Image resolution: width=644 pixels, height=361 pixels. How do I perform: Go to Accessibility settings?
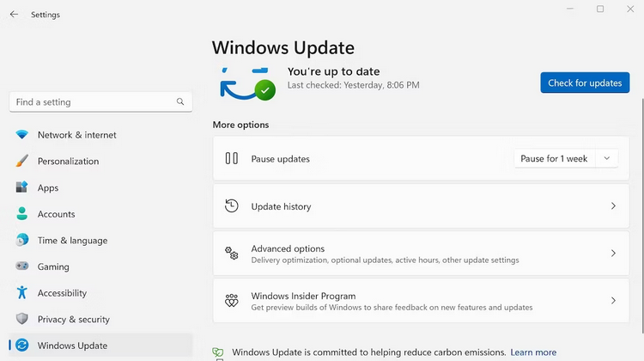100,293
